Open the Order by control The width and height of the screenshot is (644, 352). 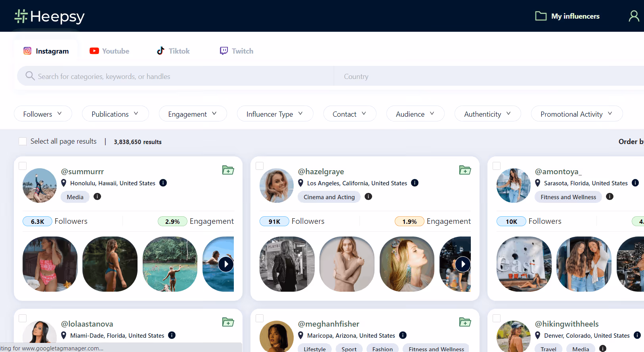631,142
